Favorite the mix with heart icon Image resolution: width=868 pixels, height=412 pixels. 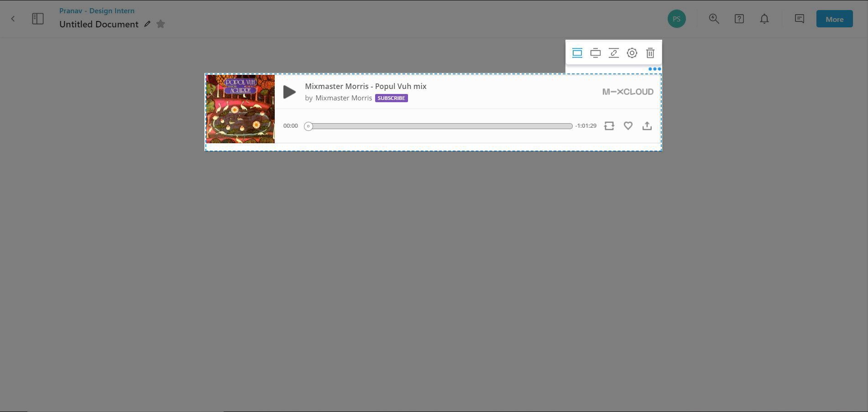628,125
